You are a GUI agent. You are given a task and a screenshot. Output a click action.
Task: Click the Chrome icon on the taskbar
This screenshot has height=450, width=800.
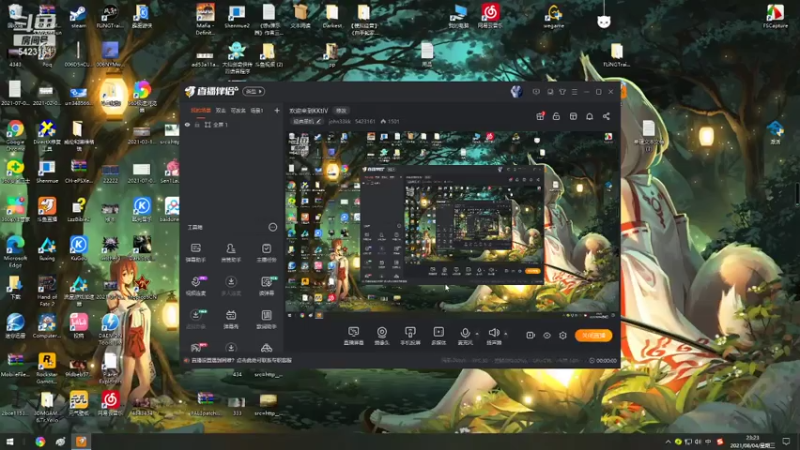click(x=40, y=441)
